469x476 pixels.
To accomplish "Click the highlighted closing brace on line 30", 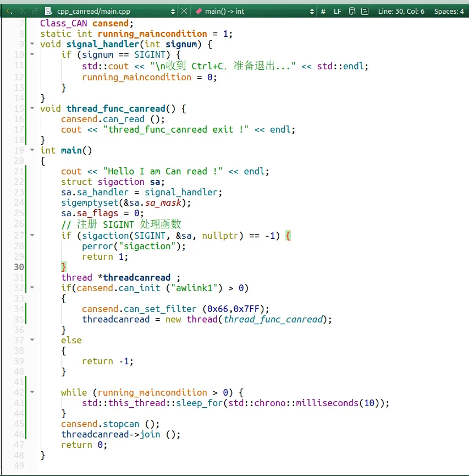I will click(63, 267).
